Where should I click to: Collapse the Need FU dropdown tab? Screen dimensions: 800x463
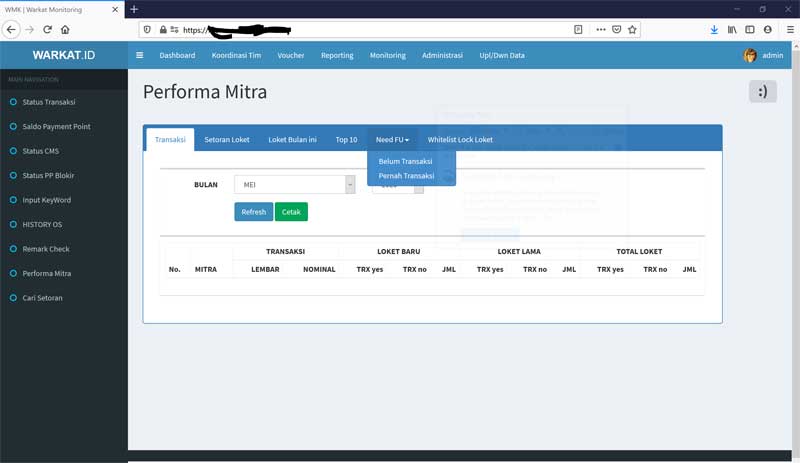[392, 139]
